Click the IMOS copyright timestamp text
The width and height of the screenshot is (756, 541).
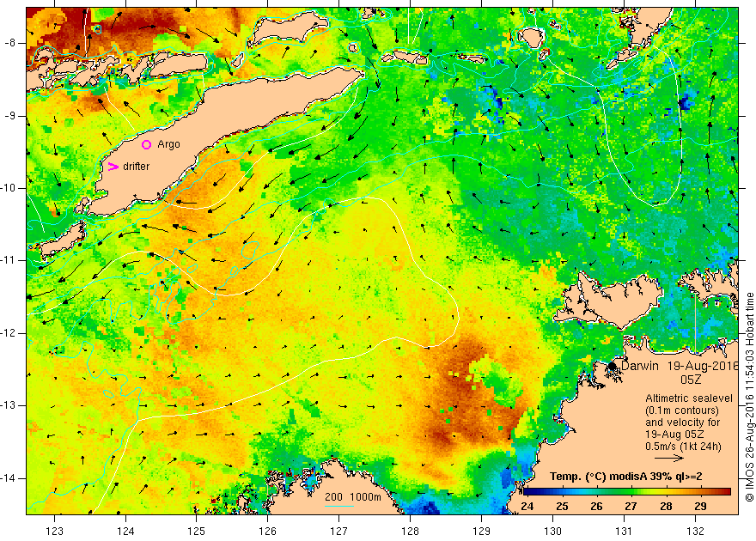click(x=749, y=398)
